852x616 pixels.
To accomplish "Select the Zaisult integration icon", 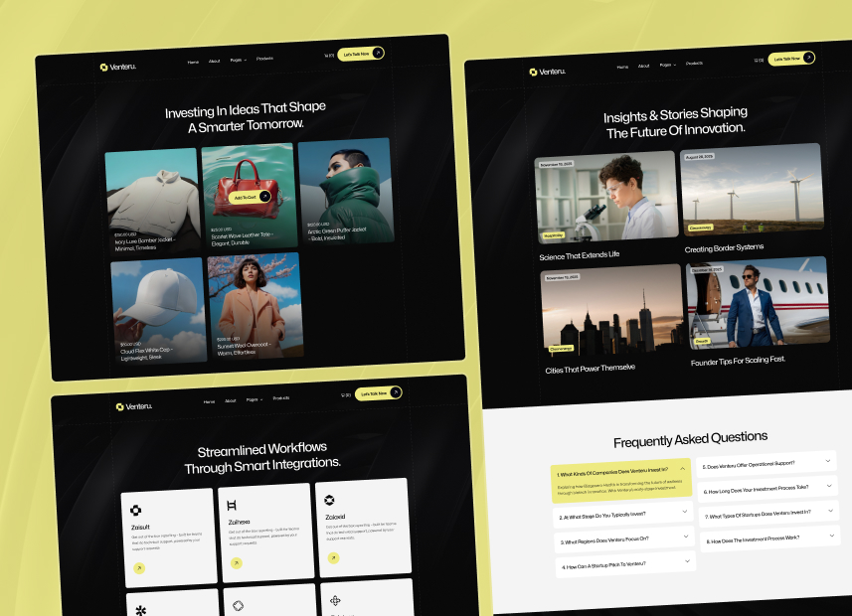I will point(136,511).
